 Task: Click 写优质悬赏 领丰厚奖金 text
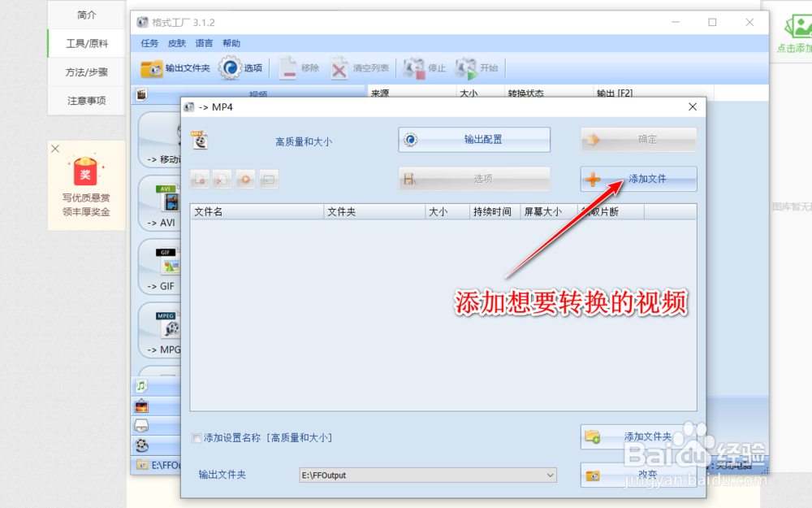[x=86, y=205]
